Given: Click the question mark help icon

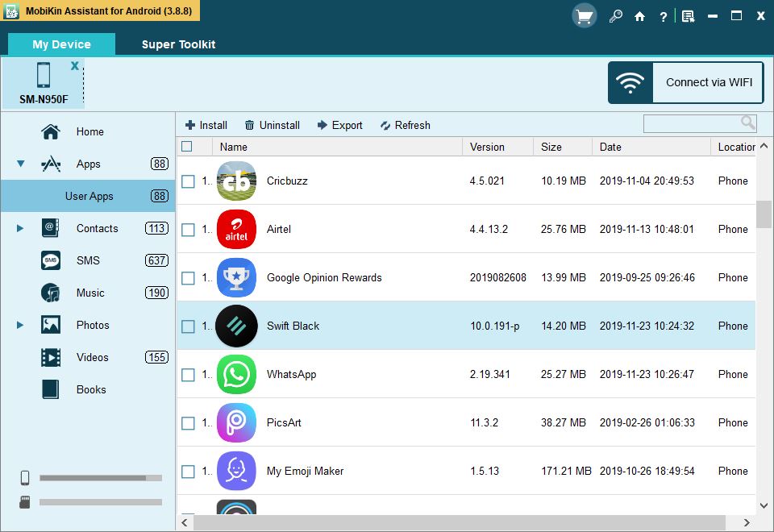Looking at the screenshot, I should pos(664,17).
